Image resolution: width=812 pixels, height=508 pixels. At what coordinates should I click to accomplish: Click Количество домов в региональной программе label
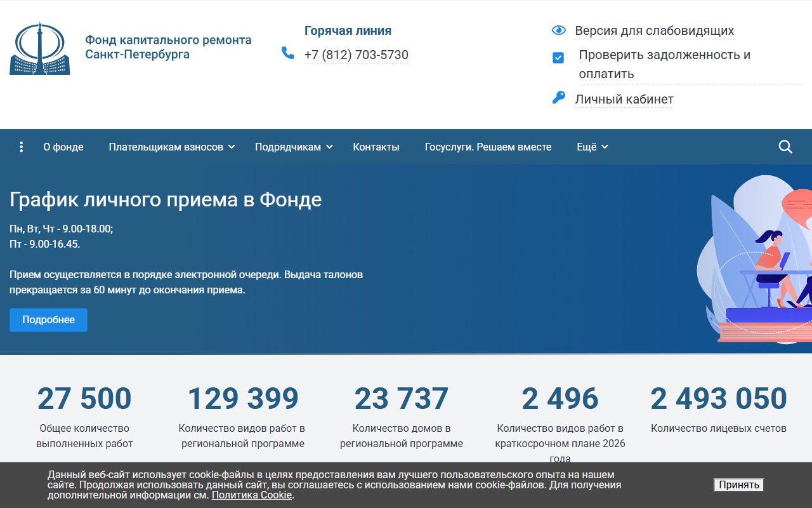tap(402, 436)
